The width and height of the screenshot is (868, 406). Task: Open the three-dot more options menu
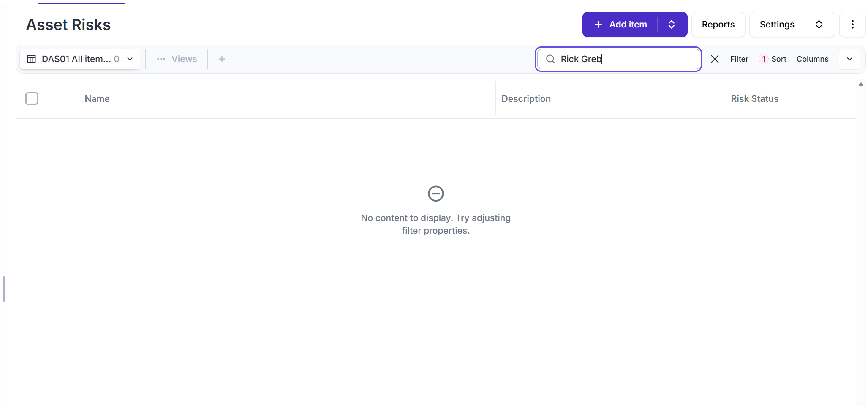click(x=852, y=25)
